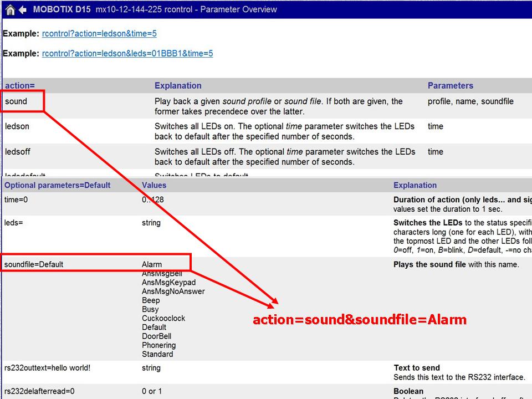Click the 'Standard' sound file value
Image resolution: width=532 pixels, height=399 pixels.
(157, 354)
